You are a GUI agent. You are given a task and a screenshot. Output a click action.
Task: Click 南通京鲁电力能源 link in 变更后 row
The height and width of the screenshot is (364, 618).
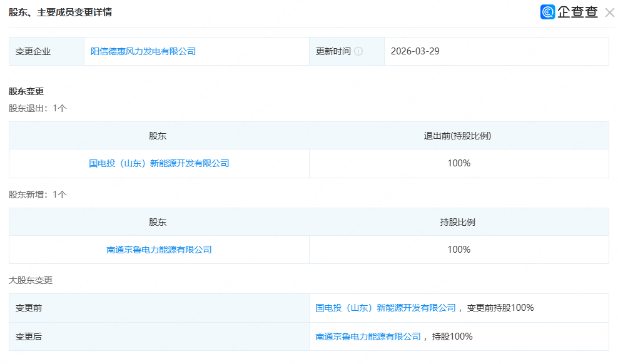(x=368, y=336)
